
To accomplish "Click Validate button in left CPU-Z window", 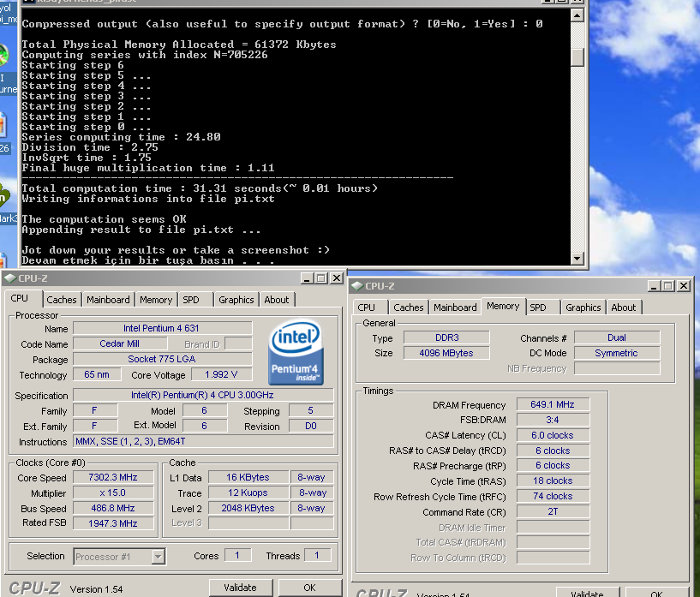I will point(240,588).
